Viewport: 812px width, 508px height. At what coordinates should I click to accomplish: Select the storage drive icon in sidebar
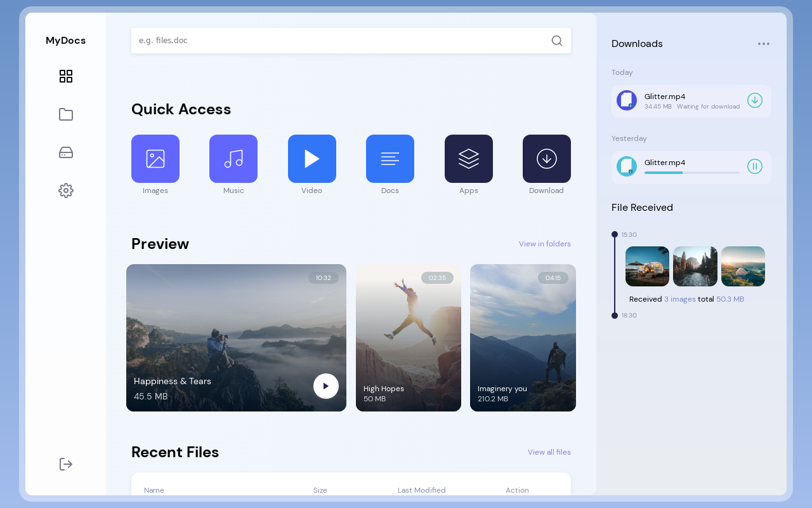pos(66,152)
